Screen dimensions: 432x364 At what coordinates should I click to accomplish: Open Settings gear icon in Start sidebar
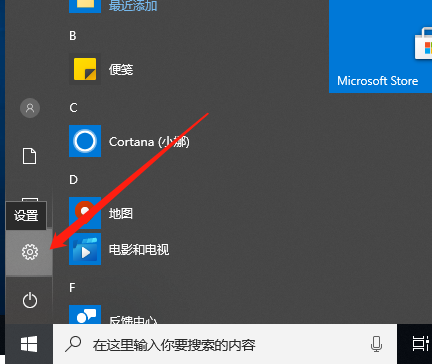[x=30, y=252]
